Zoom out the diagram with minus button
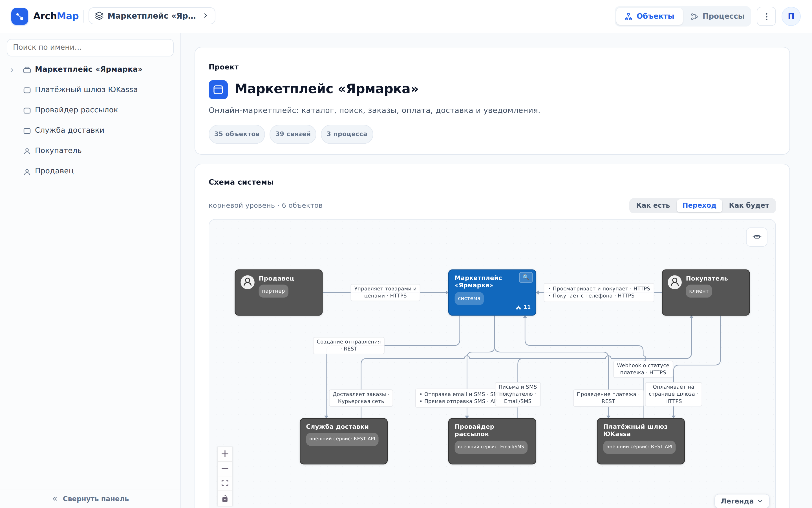 [x=225, y=468]
